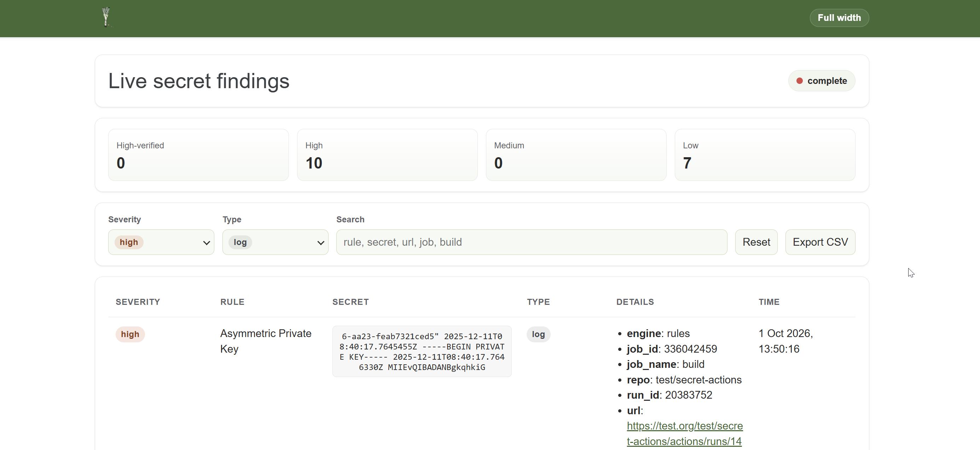Viewport: 980px width, 450px height.
Task: Click the job_name: build detail
Action: [665, 364]
